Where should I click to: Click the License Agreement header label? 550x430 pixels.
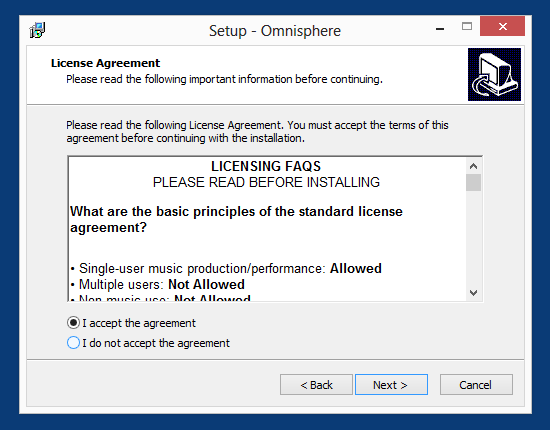(x=105, y=63)
